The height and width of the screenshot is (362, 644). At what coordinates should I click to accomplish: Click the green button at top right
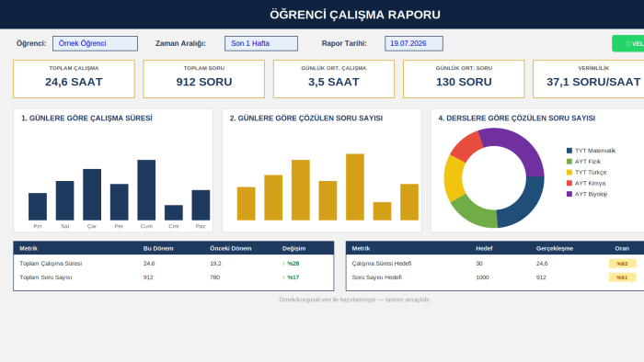click(628, 43)
